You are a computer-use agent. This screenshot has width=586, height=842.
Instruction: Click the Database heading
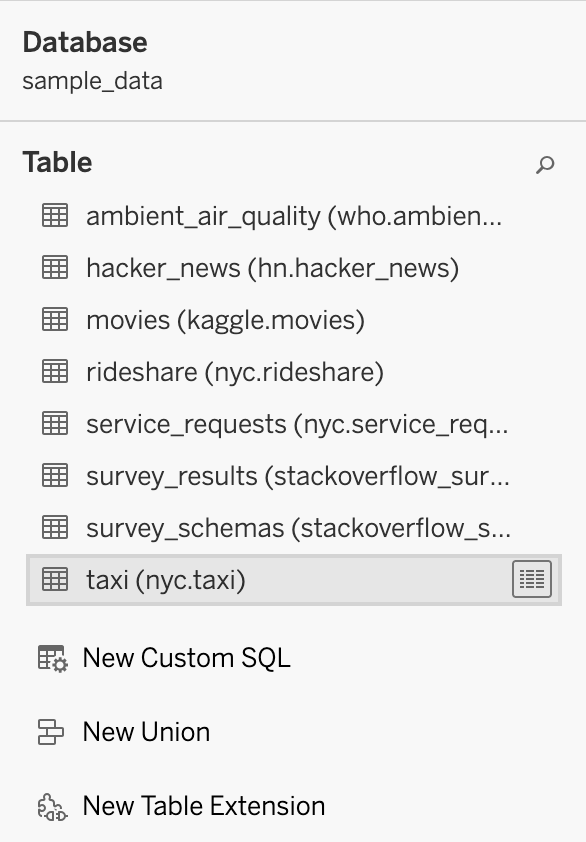pos(85,42)
